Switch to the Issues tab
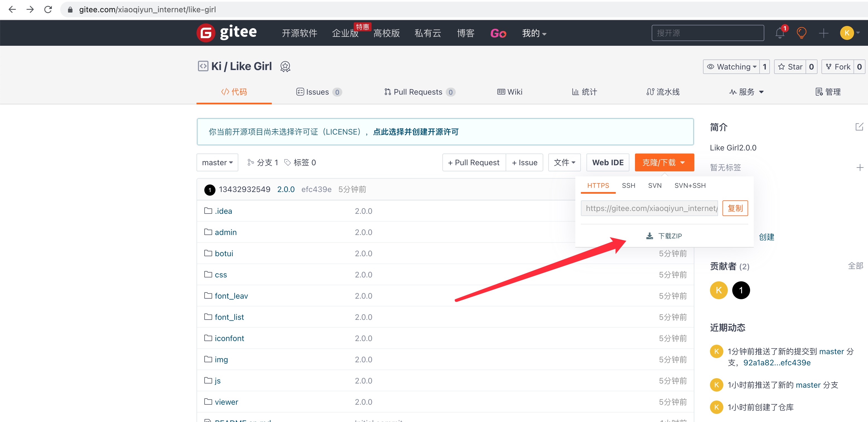The height and width of the screenshot is (422, 868). (318, 92)
